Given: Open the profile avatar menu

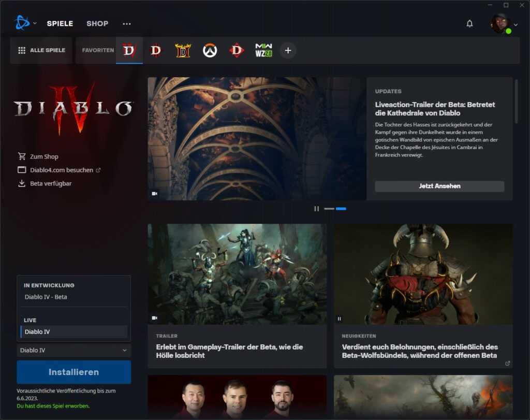Looking at the screenshot, I should [x=504, y=24].
